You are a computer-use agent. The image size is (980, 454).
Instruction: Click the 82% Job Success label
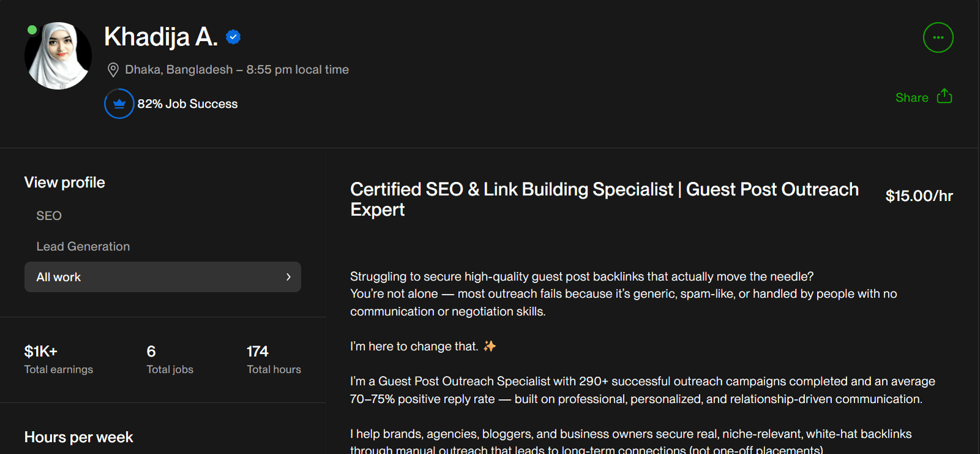(x=187, y=104)
